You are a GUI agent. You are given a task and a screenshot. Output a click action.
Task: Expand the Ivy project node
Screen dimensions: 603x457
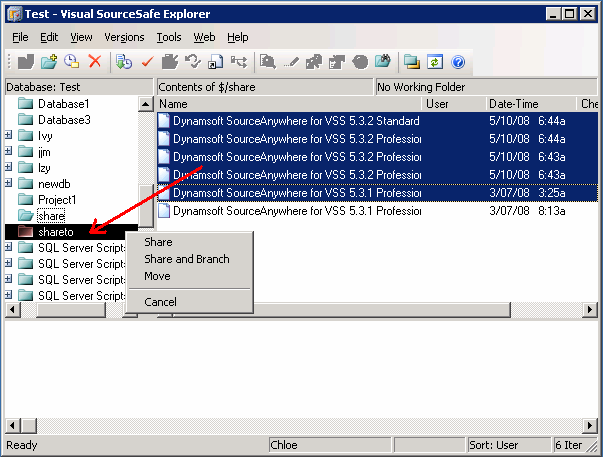point(9,136)
